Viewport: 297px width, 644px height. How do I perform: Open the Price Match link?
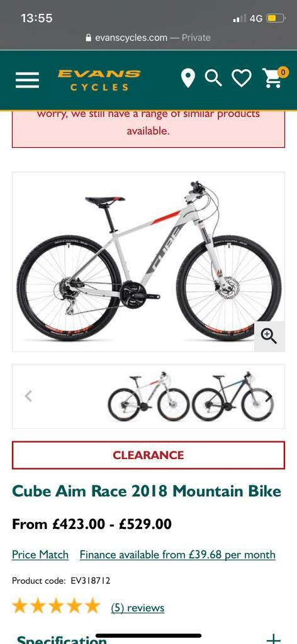click(x=40, y=555)
